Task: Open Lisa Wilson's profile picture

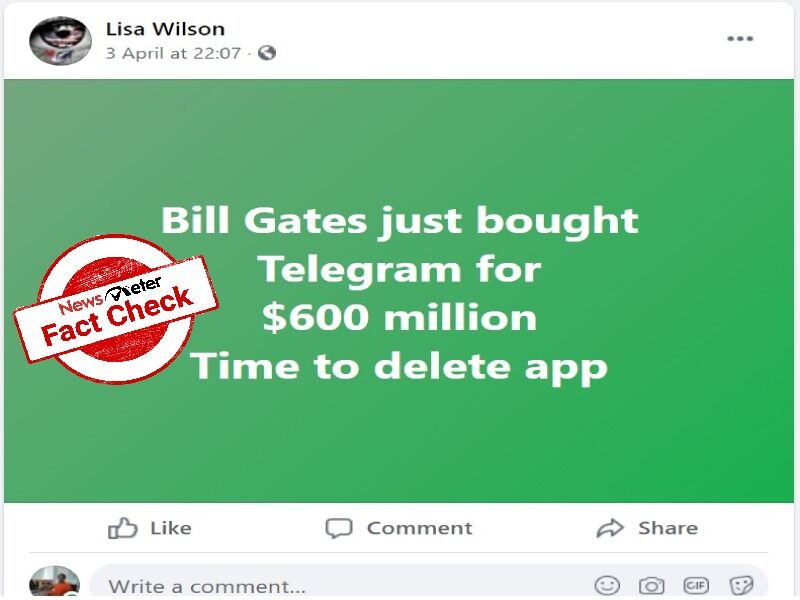Action: point(60,41)
